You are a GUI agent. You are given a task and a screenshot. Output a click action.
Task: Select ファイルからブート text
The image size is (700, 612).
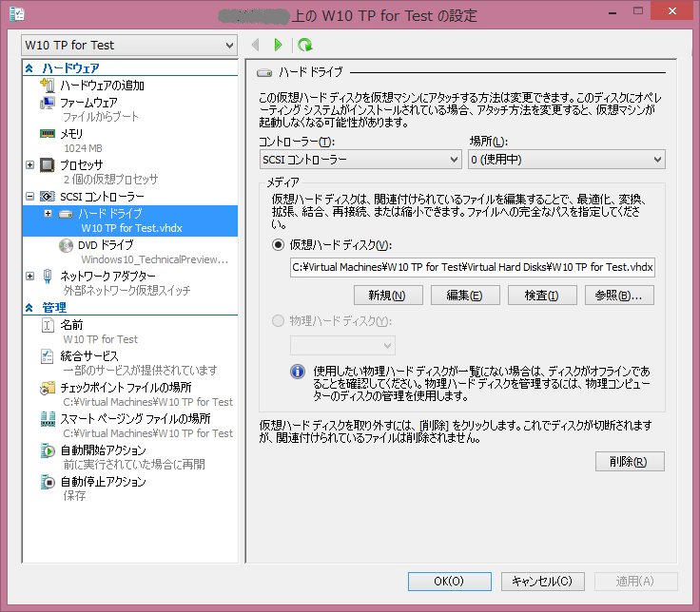point(101,117)
